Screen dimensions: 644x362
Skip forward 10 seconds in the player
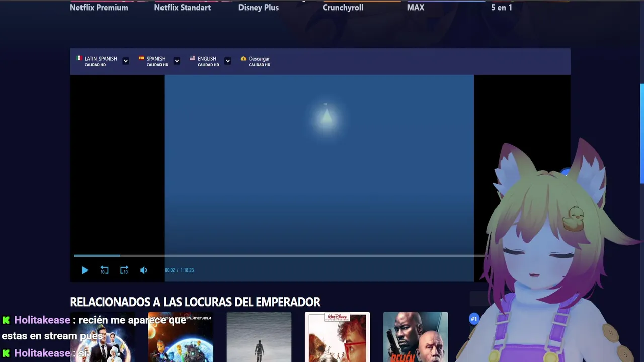coord(124,270)
